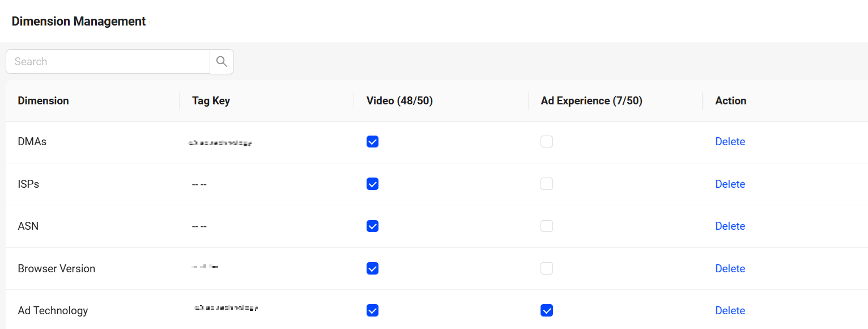The width and height of the screenshot is (868, 329).
Task: Uncheck Video checkbox for ASN
Action: (x=372, y=226)
